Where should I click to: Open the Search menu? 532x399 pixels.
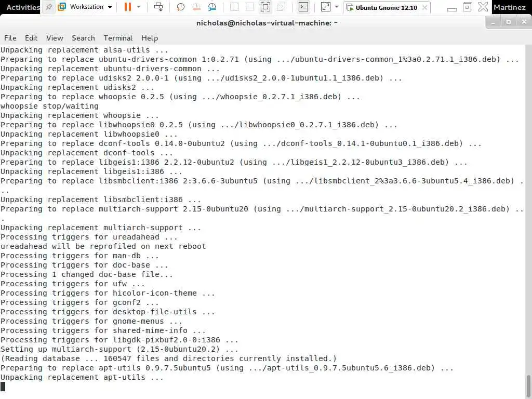coord(83,38)
